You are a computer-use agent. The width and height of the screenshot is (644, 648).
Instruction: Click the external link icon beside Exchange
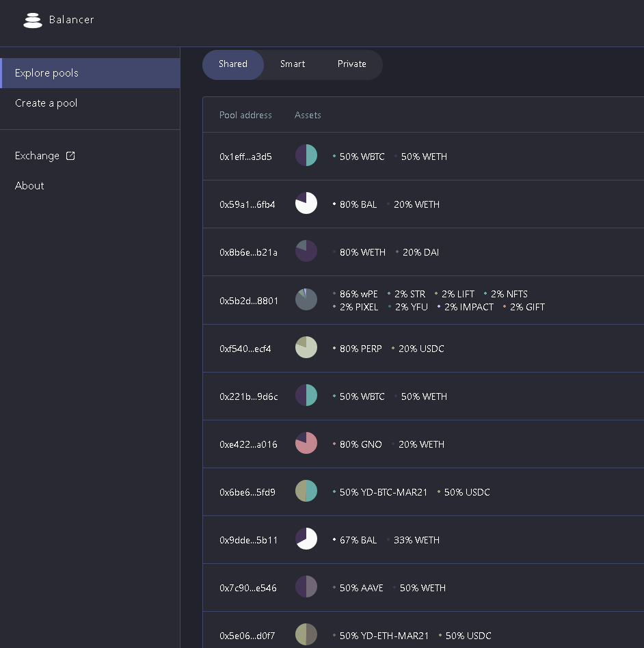click(x=70, y=156)
